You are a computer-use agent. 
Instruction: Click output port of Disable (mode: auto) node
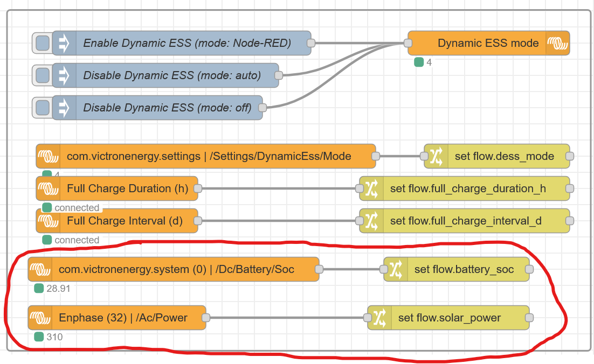[x=279, y=75]
